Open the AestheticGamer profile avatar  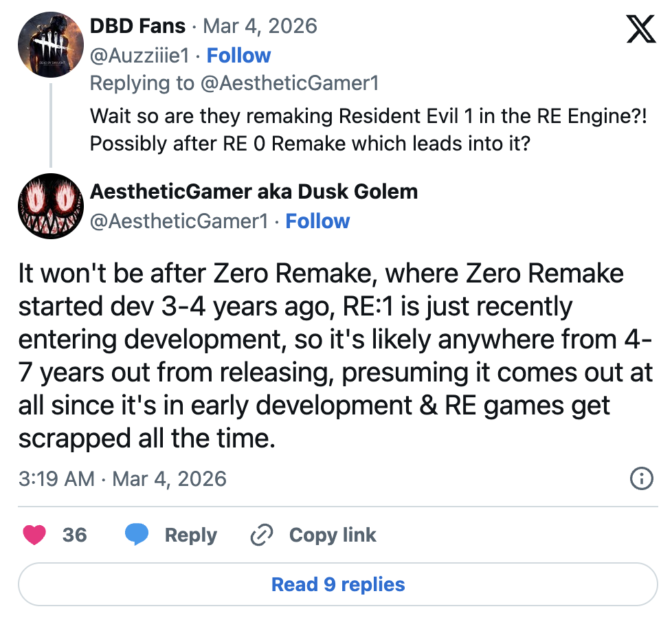point(50,206)
